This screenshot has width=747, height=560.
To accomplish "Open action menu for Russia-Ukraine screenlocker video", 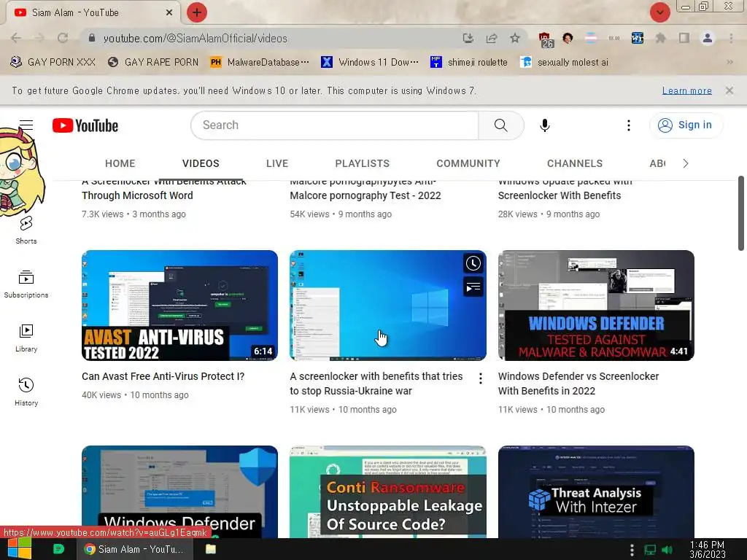I will click(x=480, y=378).
